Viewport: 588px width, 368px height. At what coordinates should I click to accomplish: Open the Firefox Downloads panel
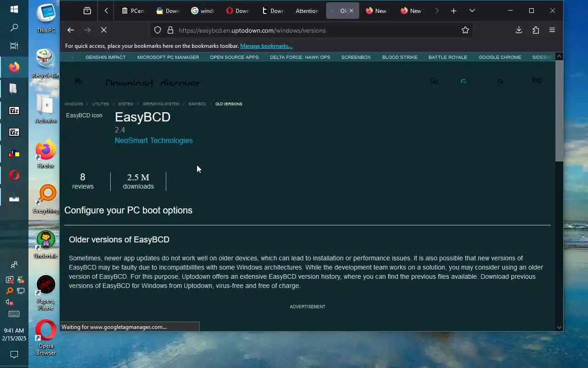(519, 30)
